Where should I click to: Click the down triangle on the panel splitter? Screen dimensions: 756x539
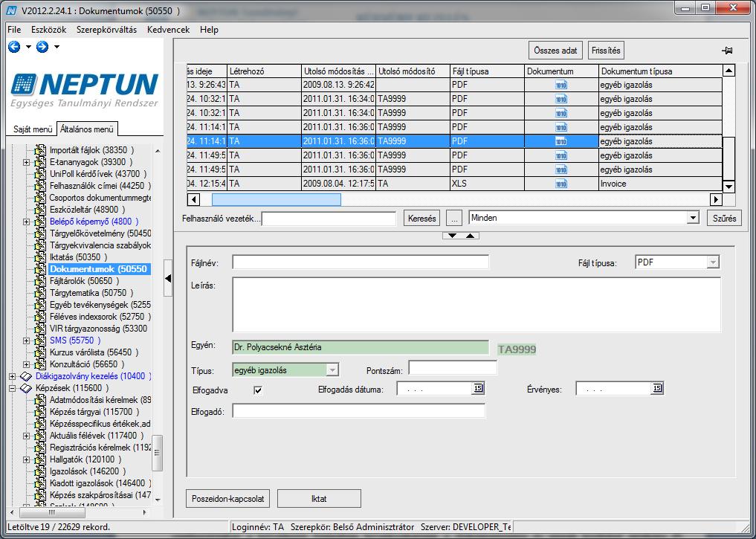point(452,236)
